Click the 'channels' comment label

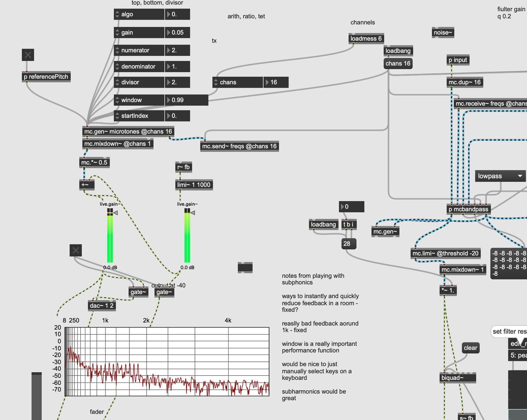click(x=363, y=22)
